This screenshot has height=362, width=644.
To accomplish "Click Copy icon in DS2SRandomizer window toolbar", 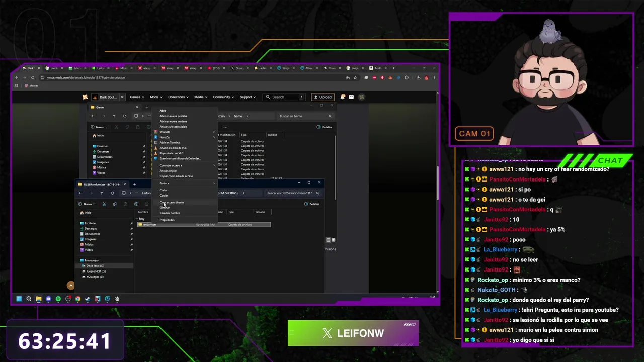I will [115, 204].
